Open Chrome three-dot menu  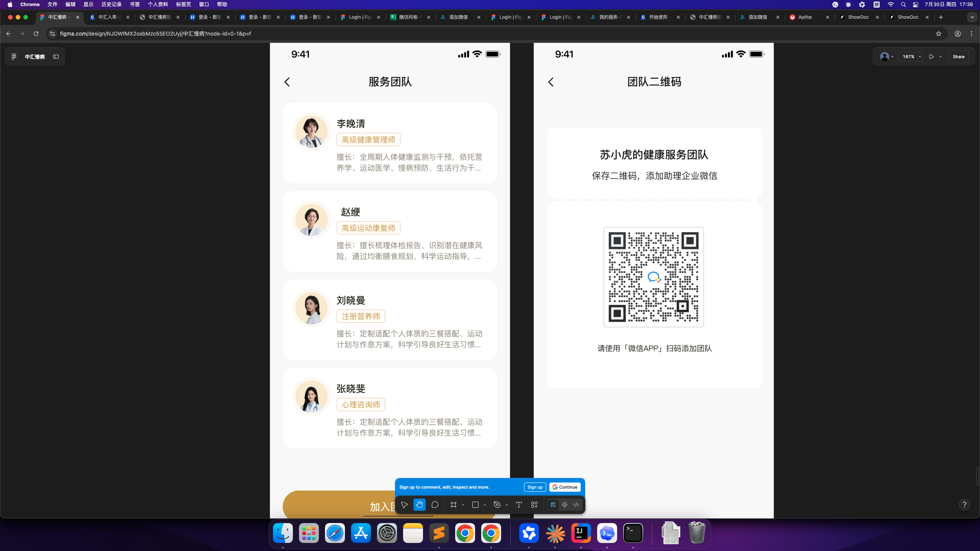972,34
